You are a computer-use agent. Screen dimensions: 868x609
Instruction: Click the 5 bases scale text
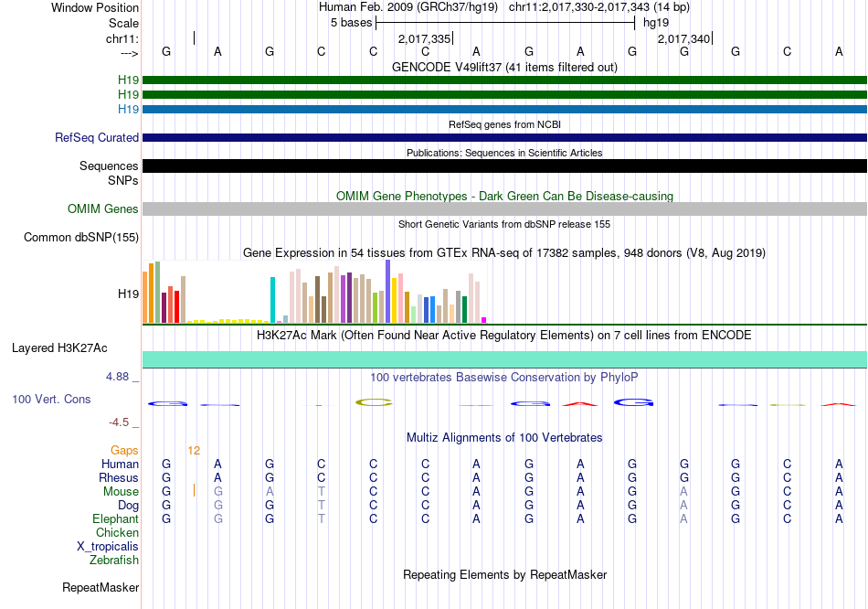tap(351, 23)
